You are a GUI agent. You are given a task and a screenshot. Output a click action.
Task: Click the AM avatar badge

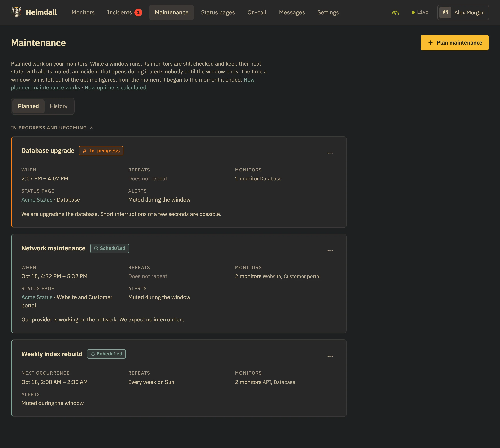pos(445,12)
